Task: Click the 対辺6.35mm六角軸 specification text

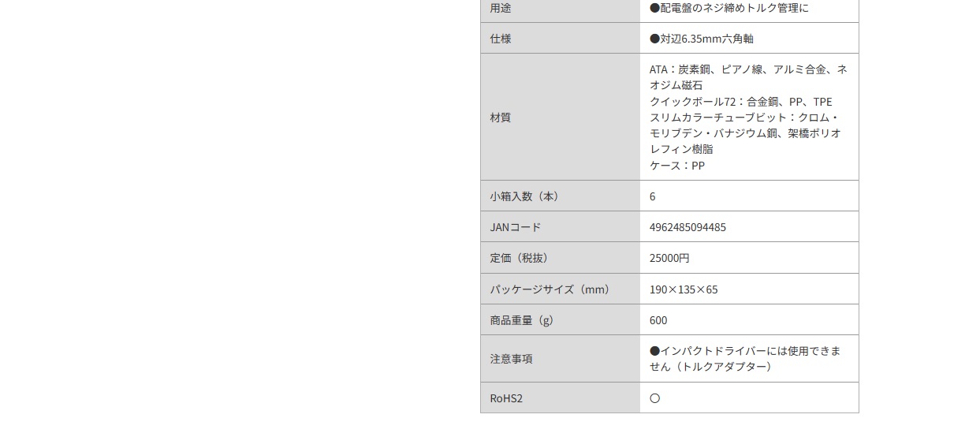Action: click(702, 39)
